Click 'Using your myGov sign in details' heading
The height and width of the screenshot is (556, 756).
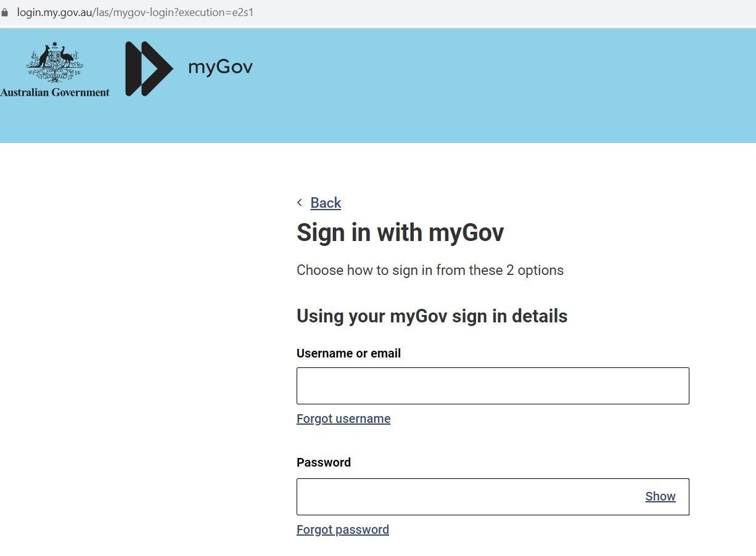tap(432, 316)
